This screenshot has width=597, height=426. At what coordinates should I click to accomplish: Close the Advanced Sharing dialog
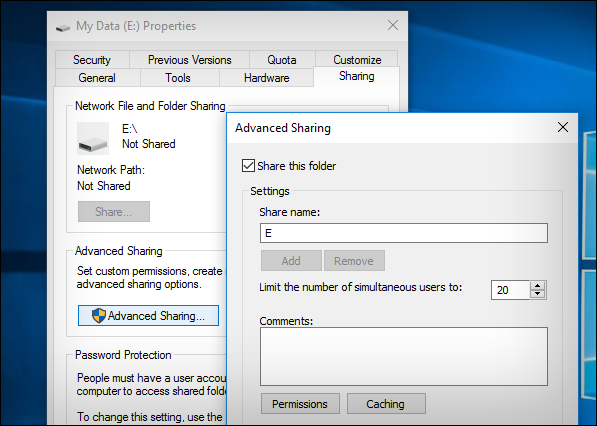tap(563, 127)
